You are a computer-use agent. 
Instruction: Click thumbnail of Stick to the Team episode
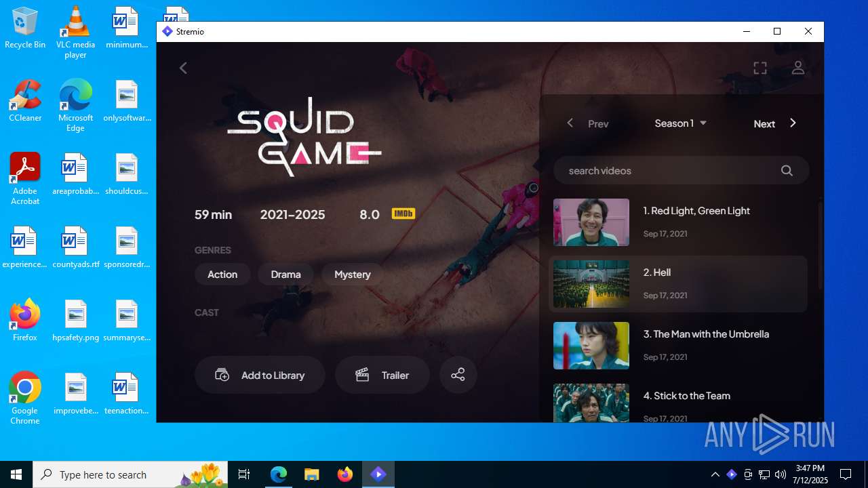coord(591,403)
